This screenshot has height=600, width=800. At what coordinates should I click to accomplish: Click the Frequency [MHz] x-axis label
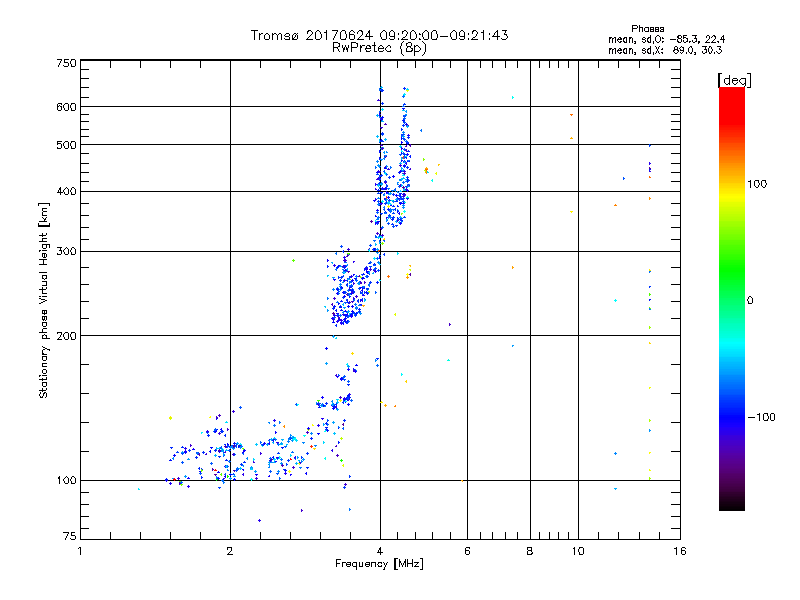pos(379,565)
